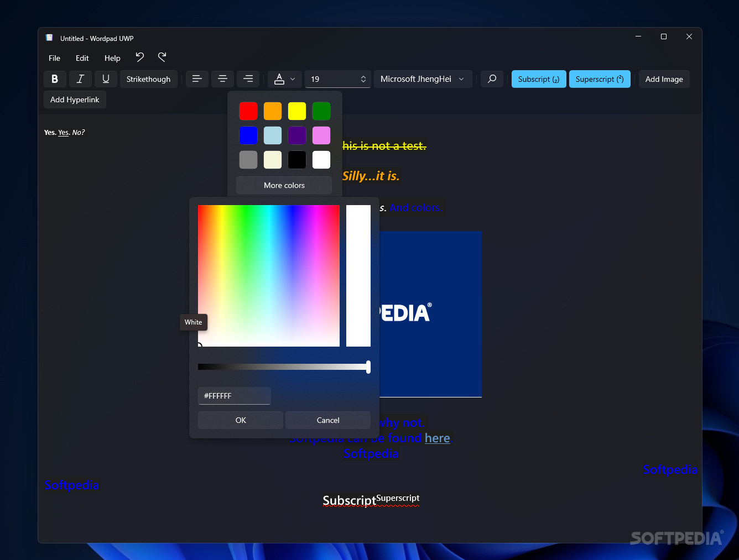Click inside the color spectrum square
Image resolution: width=739 pixels, height=560 pixels.
point(269,276)
